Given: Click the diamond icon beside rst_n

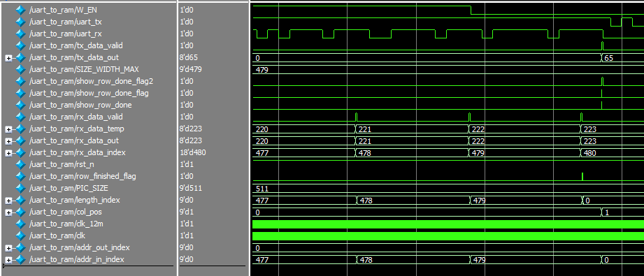Looking at the screenshot, I should coord(20,164).
